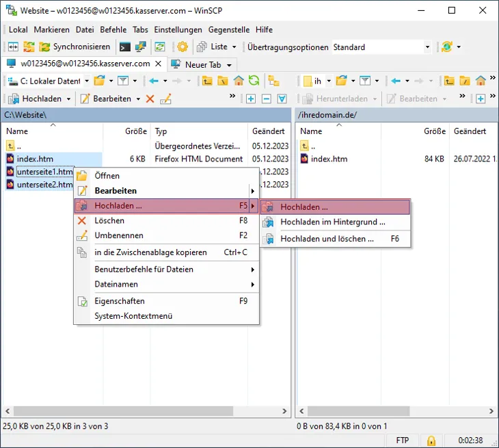Click the globe refresh session icon
Image resolution: width=499 pixels, height=448 pixels.
[x=447, y=47]
